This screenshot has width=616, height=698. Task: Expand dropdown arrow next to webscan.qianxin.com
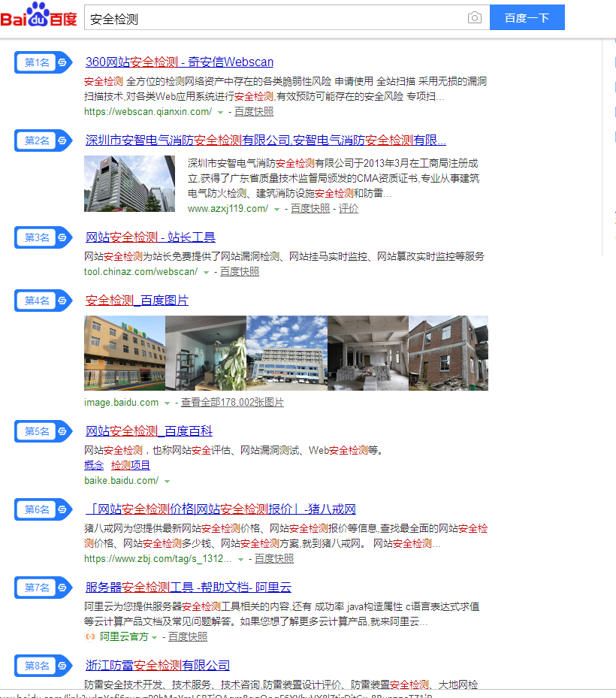[220, 113]
